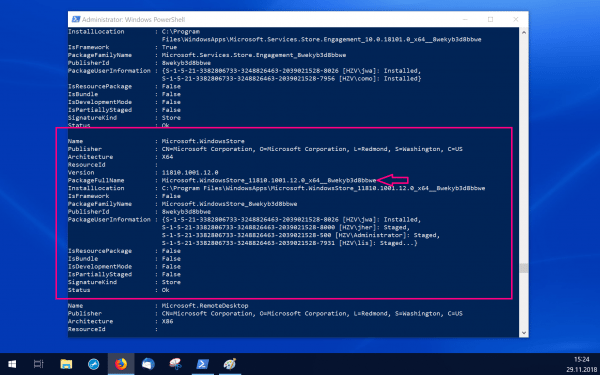The width and height of the screenshot is (600, 375).
Task: Minimize the PowerShell window
Action: coord(465,19)
